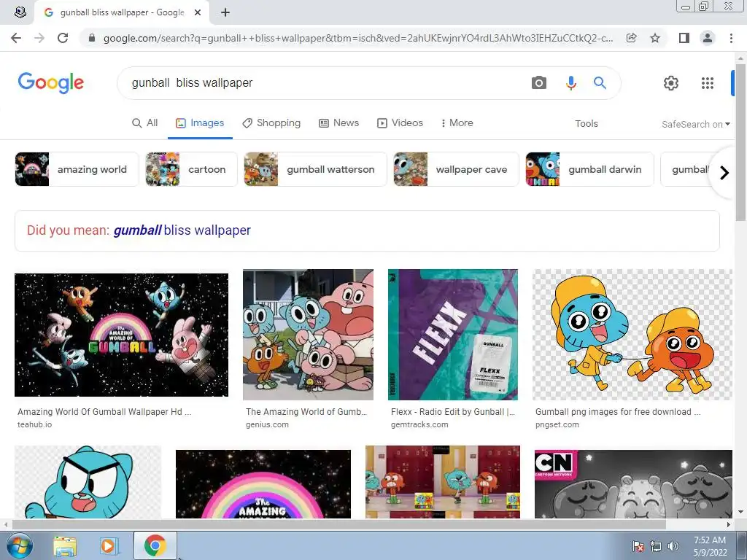The image size is (747, 560).
Task: Click the browser forward arrow
Action: tap(39, 38)
